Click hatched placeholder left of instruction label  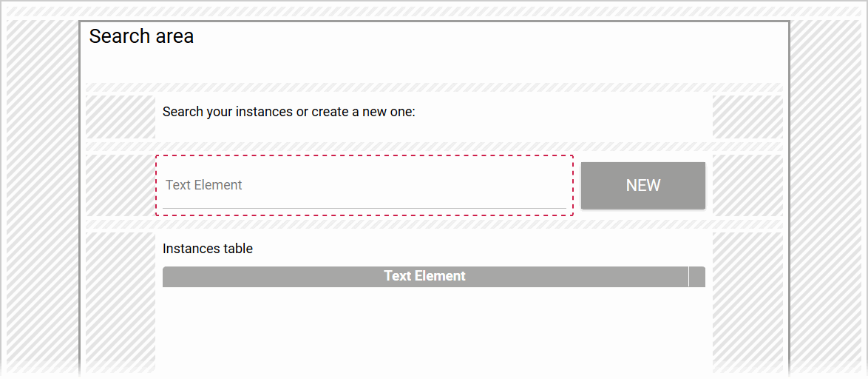pos(121,116)
